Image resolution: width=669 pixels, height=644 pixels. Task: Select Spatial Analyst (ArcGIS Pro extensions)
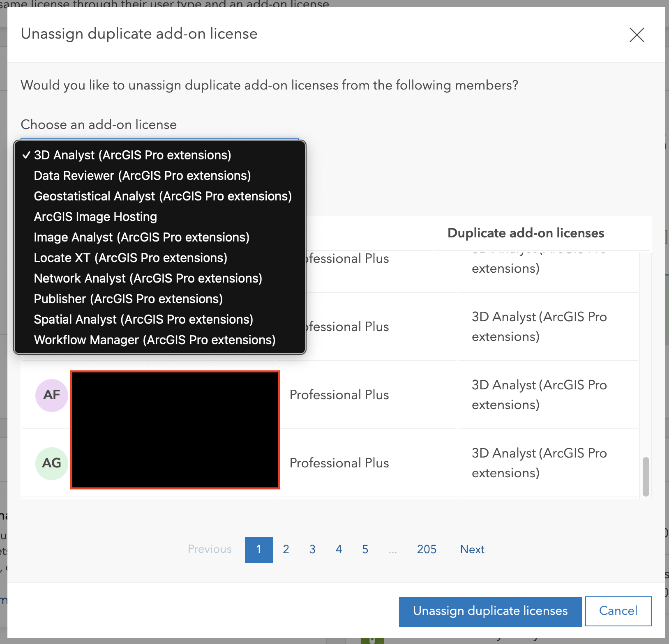[160, 320]
